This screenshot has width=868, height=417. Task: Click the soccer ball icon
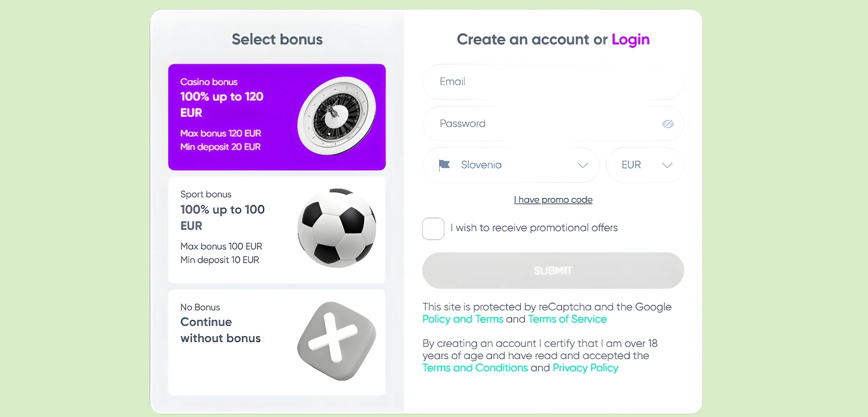pos(337,228)
